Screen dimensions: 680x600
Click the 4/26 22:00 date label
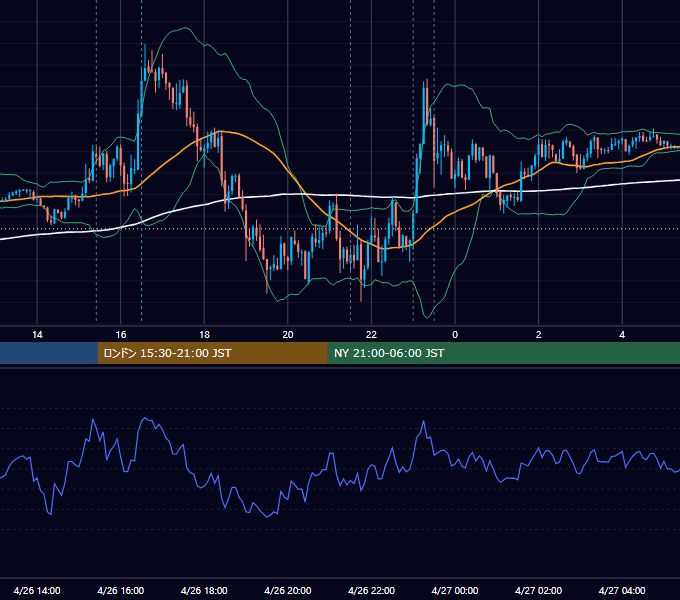pyautogui.click(x=371, y=590)
